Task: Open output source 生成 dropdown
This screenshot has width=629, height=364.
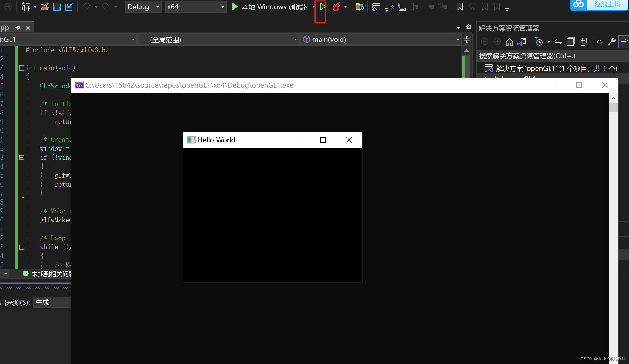Action: click(x=52, y=302)
